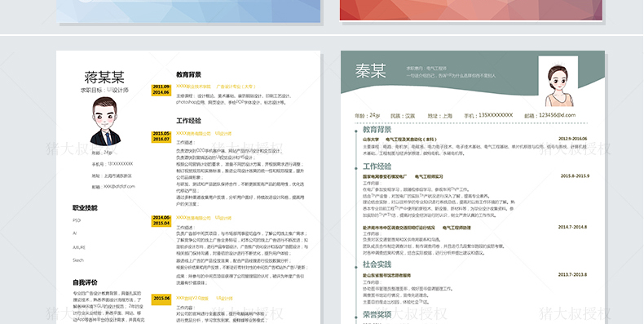Select the red polygon template thumbnail

[x=470, y=10]
